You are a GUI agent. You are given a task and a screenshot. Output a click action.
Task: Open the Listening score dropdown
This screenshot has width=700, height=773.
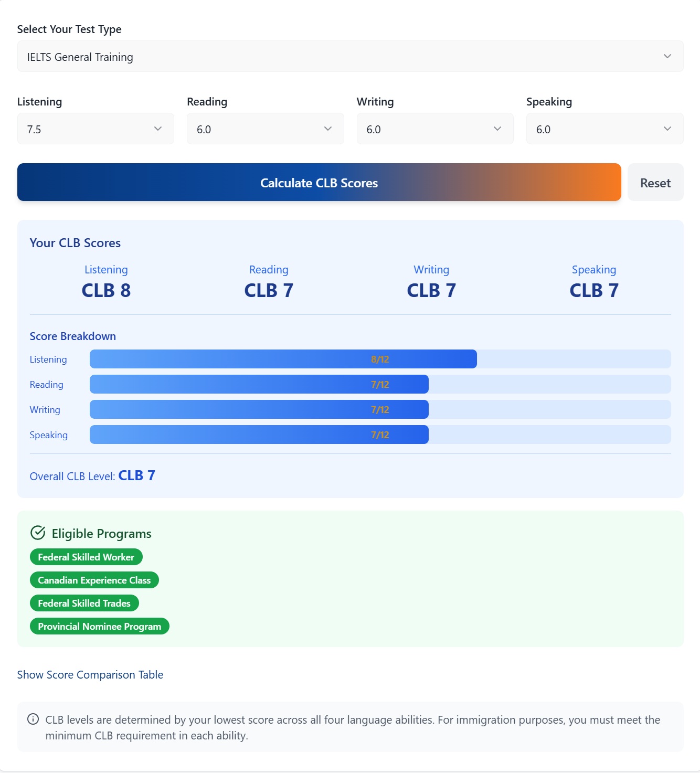pyautogui.click(x=96, y=129)
